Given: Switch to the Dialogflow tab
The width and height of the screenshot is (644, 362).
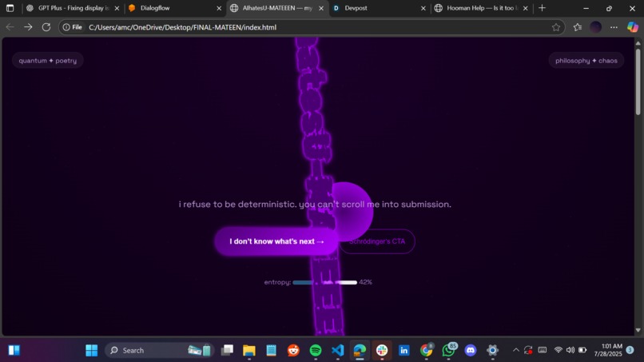Looking at the screenshot, I should (x=174, y=8).
